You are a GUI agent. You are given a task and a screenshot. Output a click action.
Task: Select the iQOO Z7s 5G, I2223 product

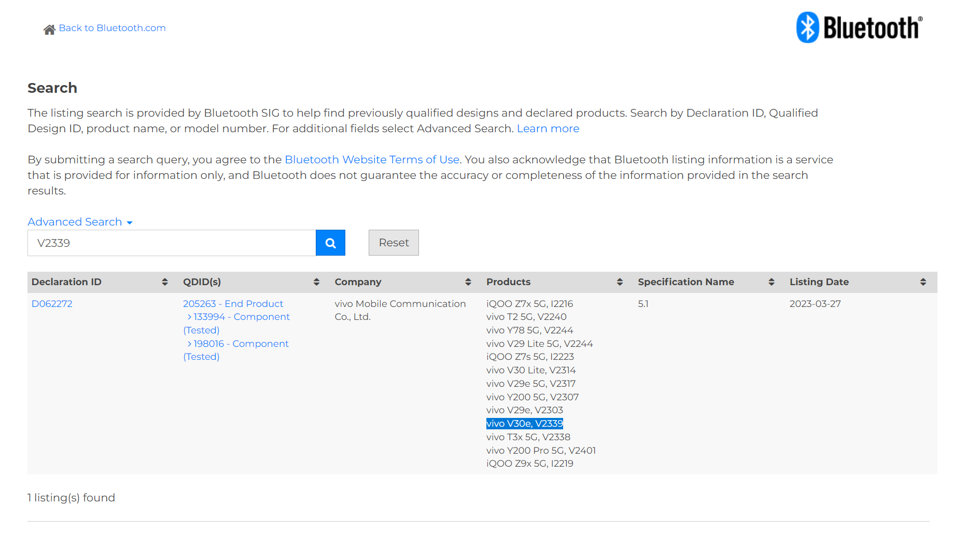(530, 357)
